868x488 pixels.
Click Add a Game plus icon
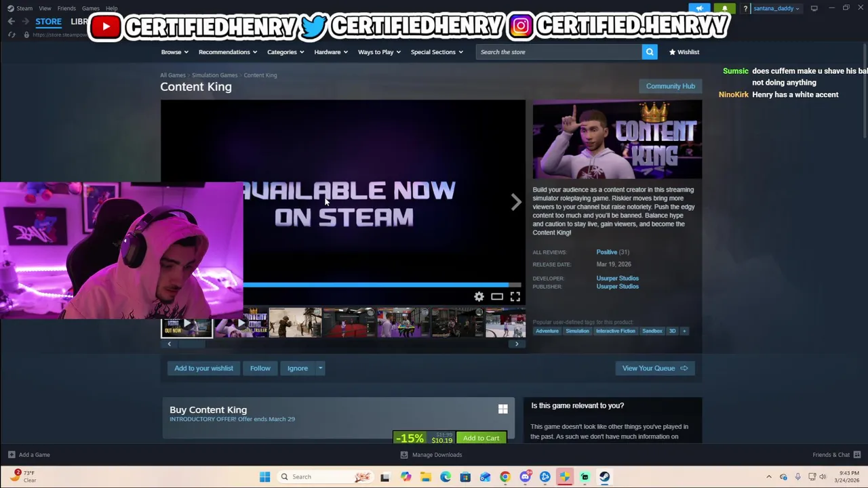12,455
